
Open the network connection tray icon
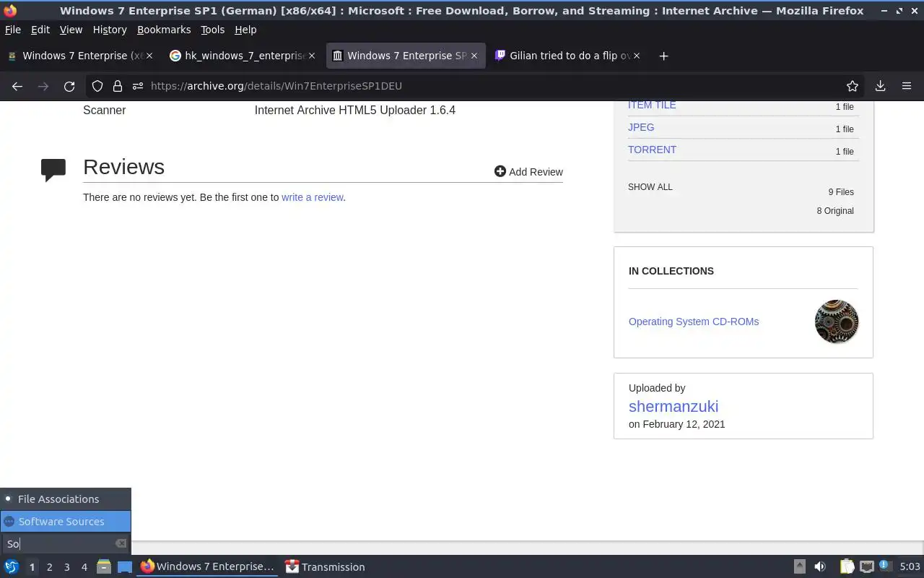[x=867, y=567]
